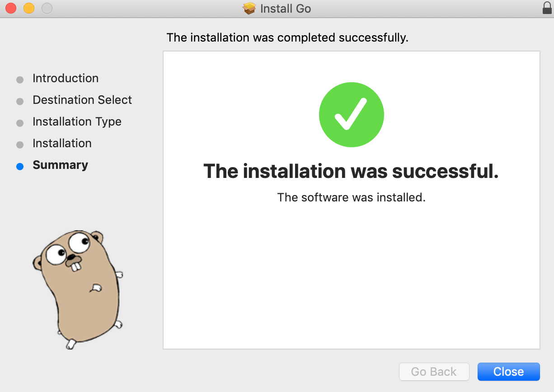Click the "The installation was successful." heading
This screenshot has width=554, height=392.
[x=351, y=171]
